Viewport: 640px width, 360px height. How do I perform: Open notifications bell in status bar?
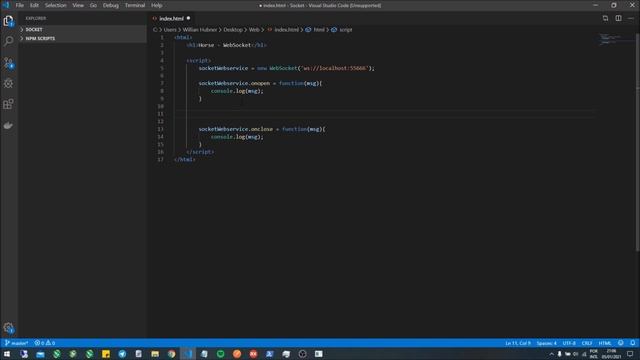click(633, 343)
